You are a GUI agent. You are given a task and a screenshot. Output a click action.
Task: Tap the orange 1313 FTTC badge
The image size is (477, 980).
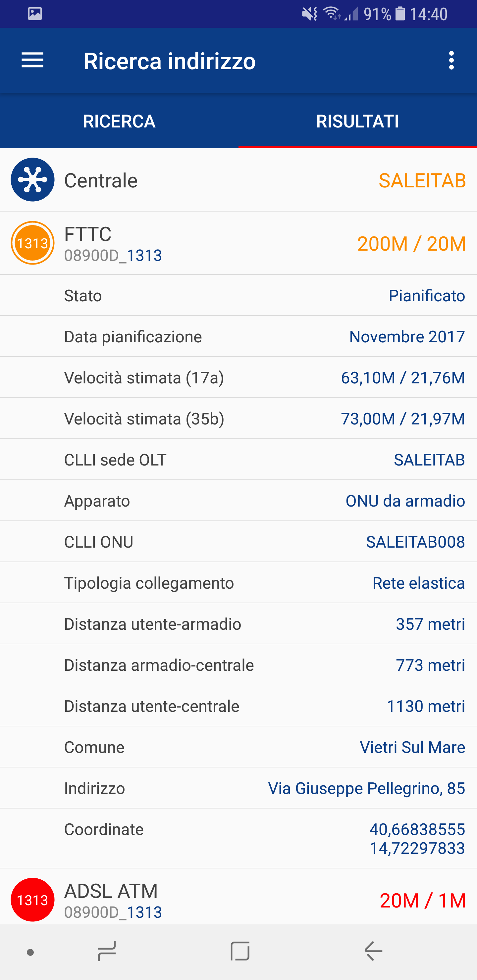(x=32, y=243)
